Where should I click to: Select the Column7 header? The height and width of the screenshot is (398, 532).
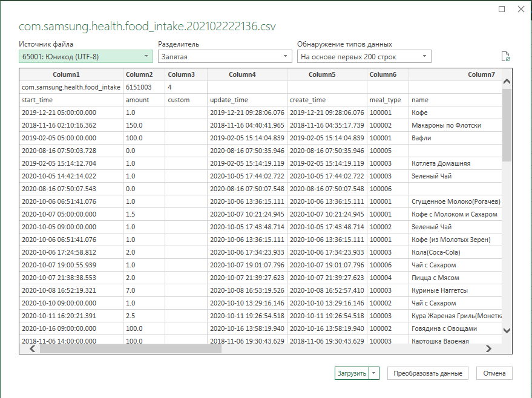pos(455,74)
